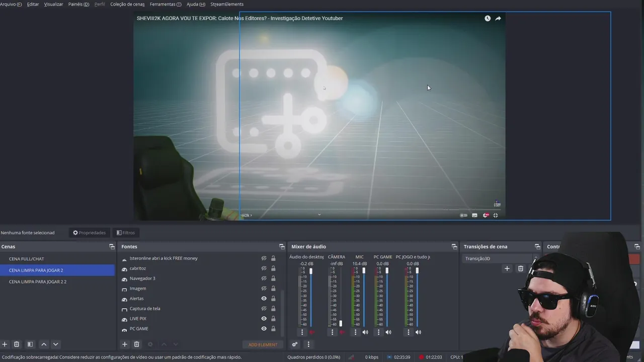Image resolution: width=644 pixels, height=362 pixels.
Task: Open the Editar menu
Action: (x=33, y=4)
